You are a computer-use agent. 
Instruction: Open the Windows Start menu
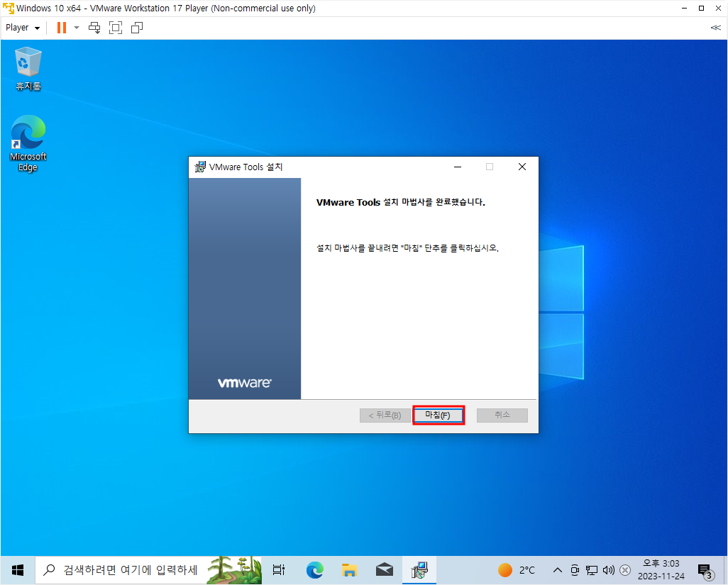pos(18,570)
